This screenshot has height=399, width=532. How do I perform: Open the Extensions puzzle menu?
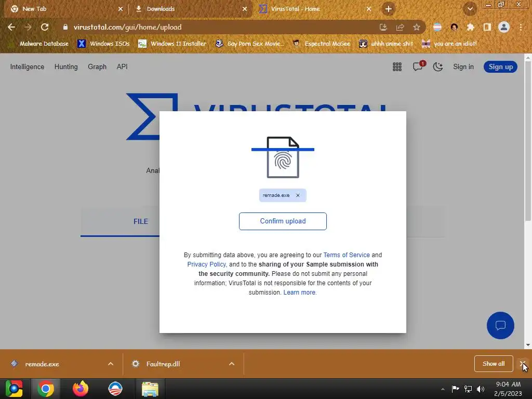click(470, 27)
